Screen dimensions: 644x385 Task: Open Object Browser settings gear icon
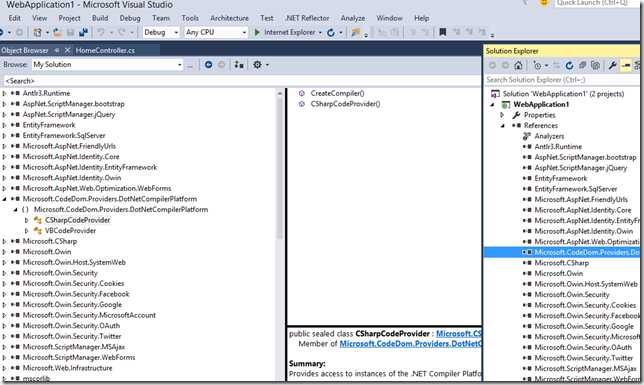(257, 65)
